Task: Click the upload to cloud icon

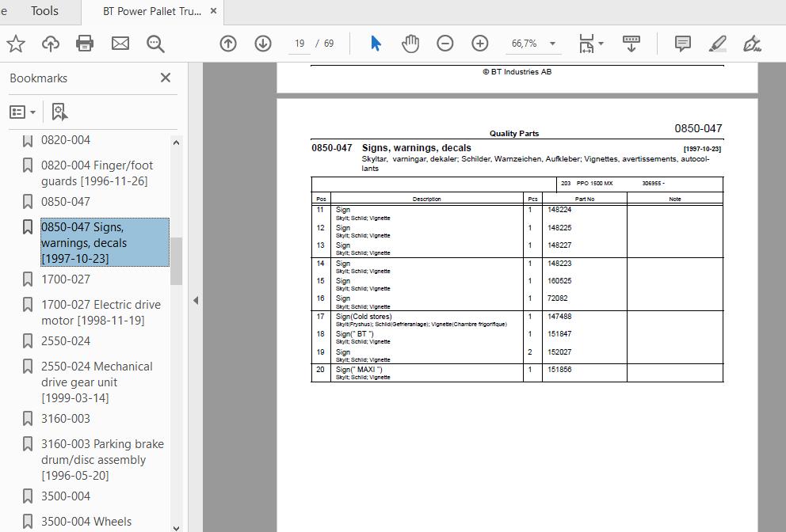Action: pos(50,44)
